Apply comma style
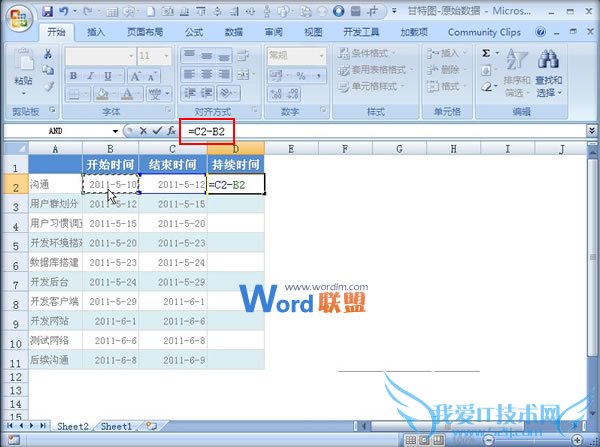Image resolution: width=600 pixels, height=447 pixels. tap(318, 76)
